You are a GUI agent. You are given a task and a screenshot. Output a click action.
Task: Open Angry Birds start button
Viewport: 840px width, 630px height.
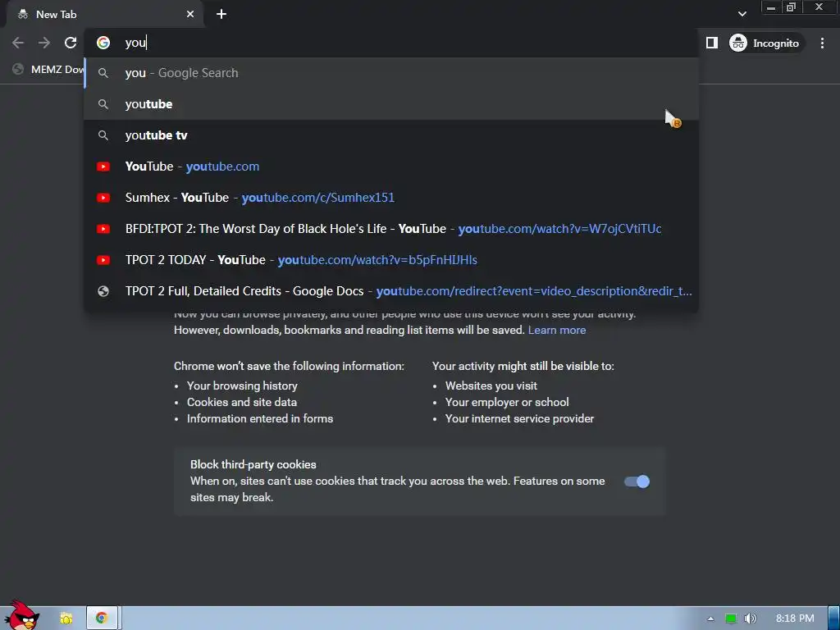21,615
